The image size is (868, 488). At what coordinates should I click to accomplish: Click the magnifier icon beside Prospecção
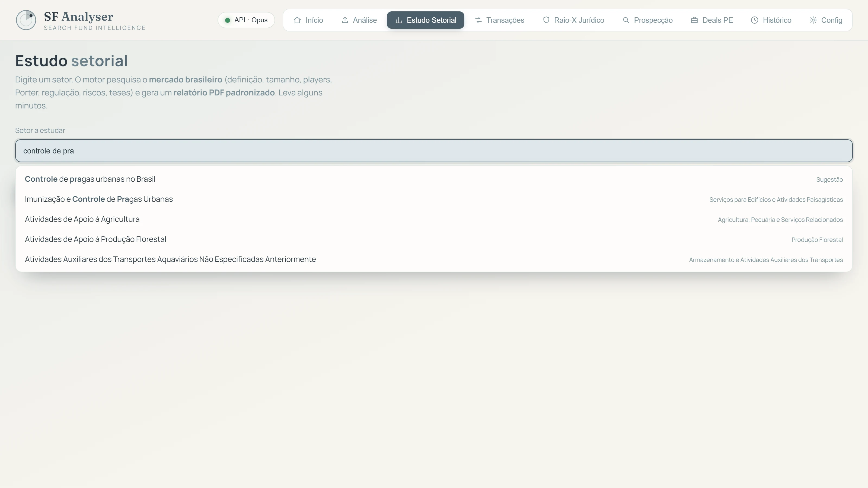point(626,20)
